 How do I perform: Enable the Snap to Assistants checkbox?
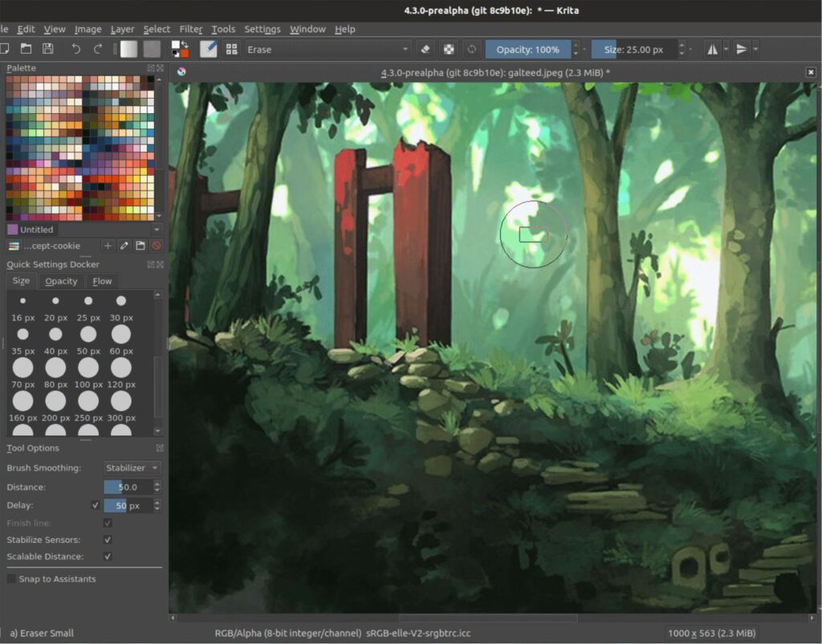(12, 579)
